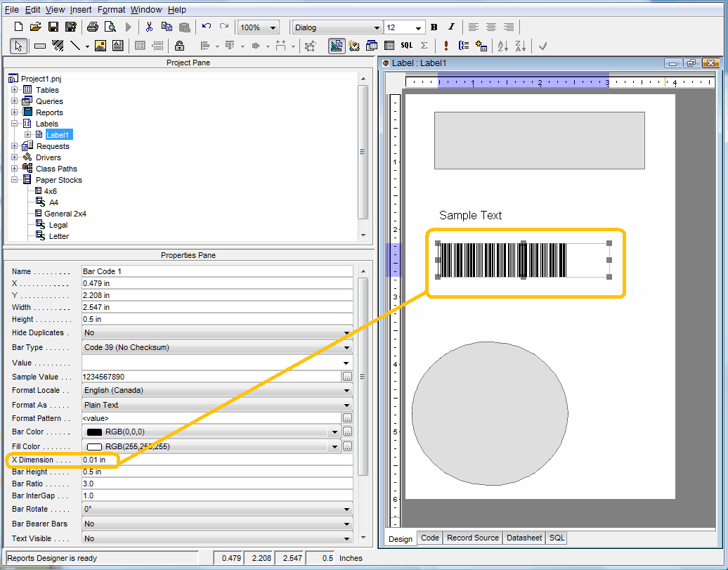Click the red exclamation run icon

coord(446,46)
